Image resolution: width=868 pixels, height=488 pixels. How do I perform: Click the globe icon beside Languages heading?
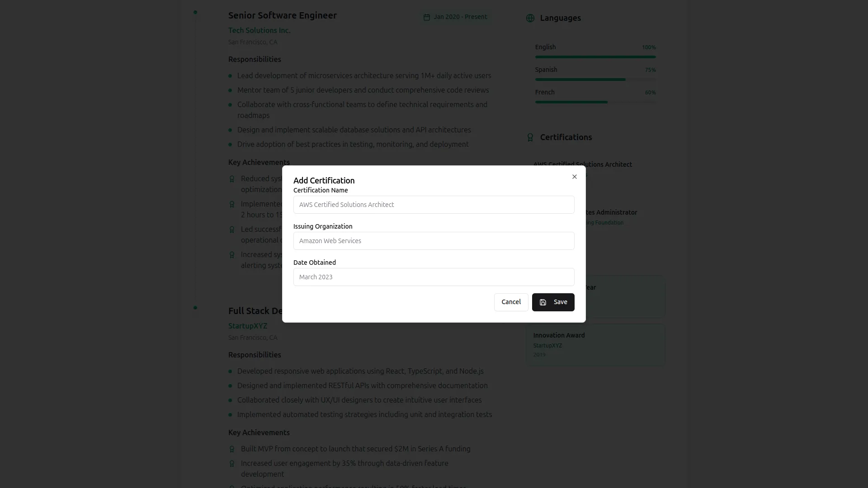[530, 18]
